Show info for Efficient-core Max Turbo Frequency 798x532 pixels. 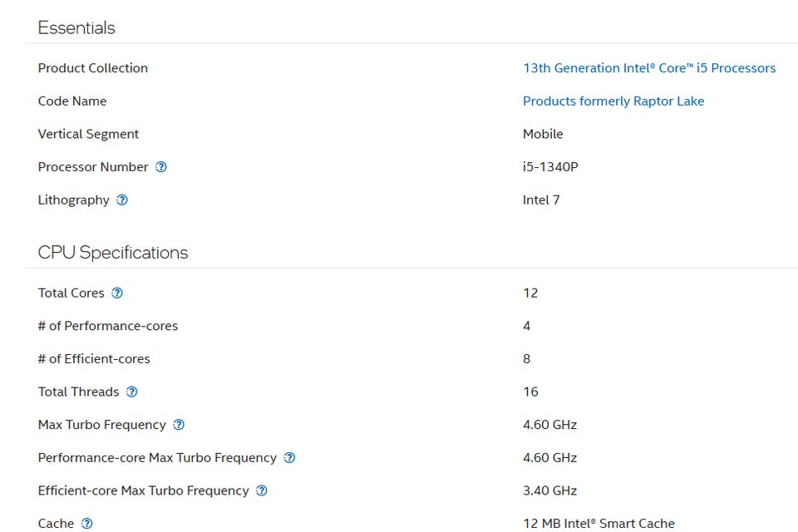(x=262, y=490)
